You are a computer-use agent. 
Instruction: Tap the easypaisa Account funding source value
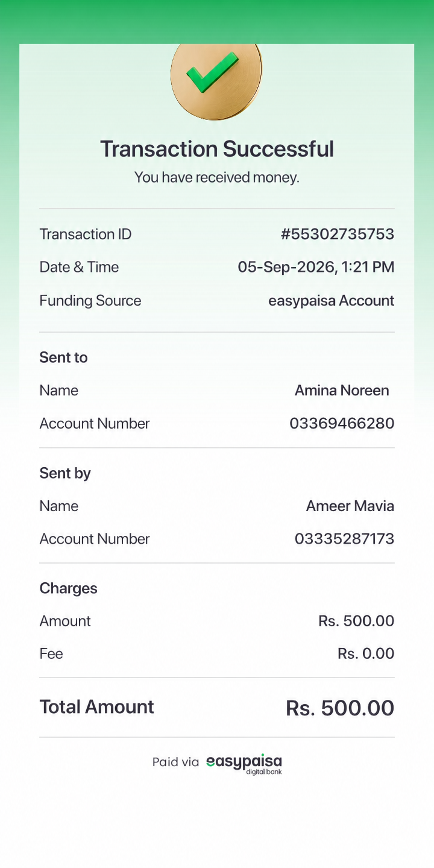pyautogui.click(x=332, y=301)
